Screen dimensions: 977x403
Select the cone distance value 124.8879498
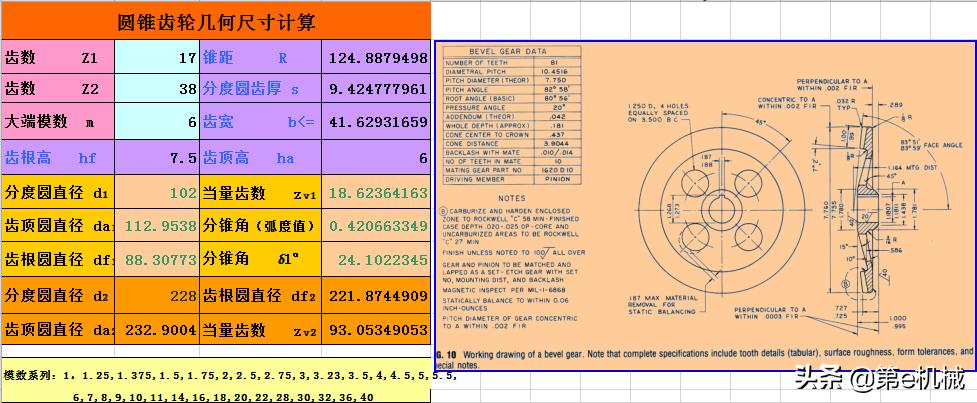pyautogui.click(x=376, y=58)
